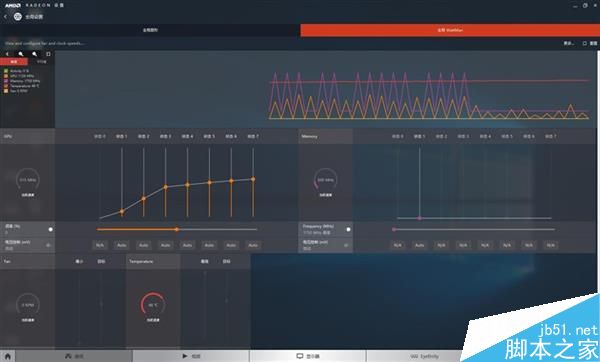The width and height of the screenshot is (600, 362).
Task: Click the GPU state 7 curve point
Action: click(x=253, y=179)
